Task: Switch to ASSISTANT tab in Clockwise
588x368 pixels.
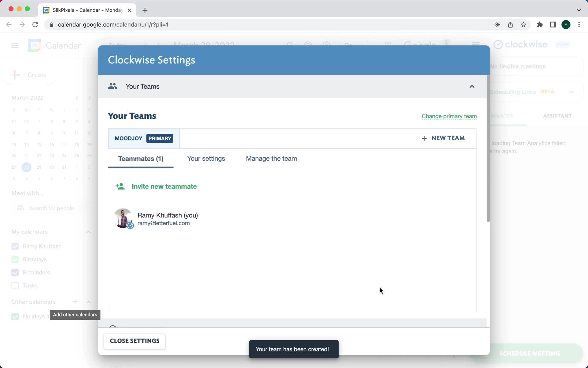Action: (x=557, y=116)
